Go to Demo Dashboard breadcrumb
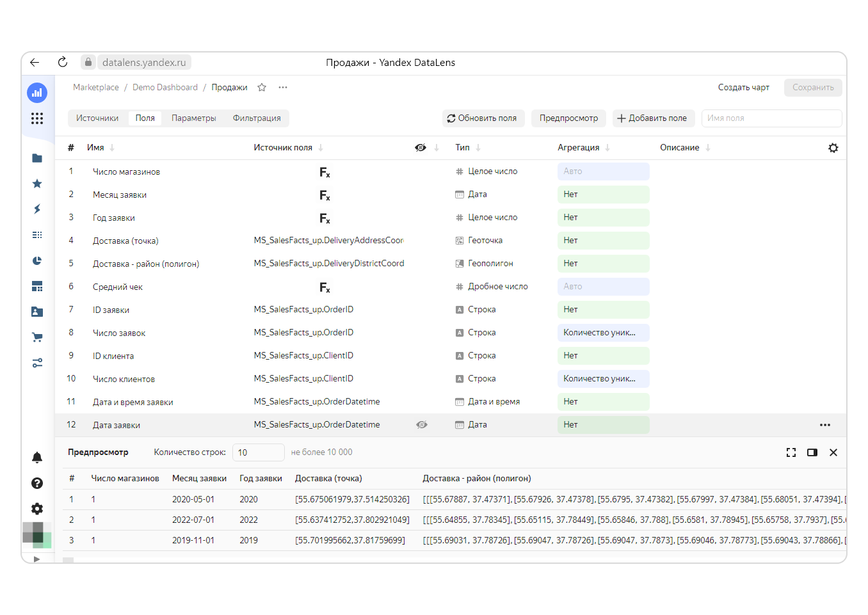 click(x=165, y=88)
